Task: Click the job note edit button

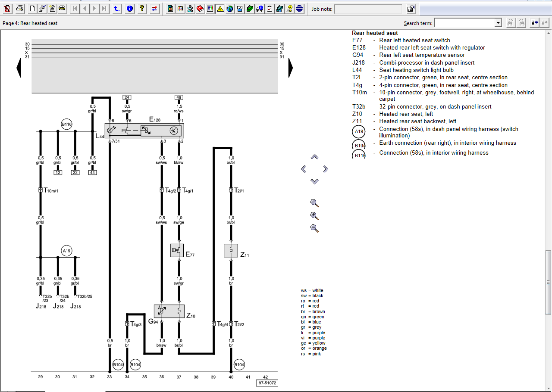Action: point(411,9)
